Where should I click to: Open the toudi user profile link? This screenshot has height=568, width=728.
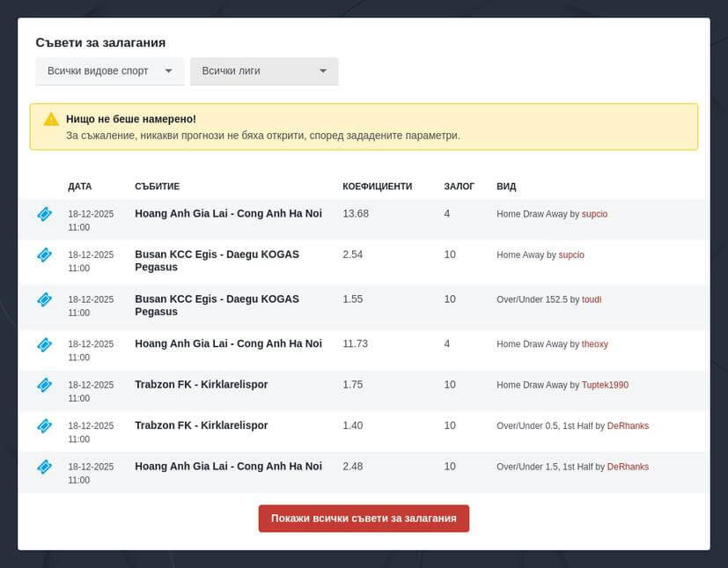pyautogui.click(x=592, y=299)
